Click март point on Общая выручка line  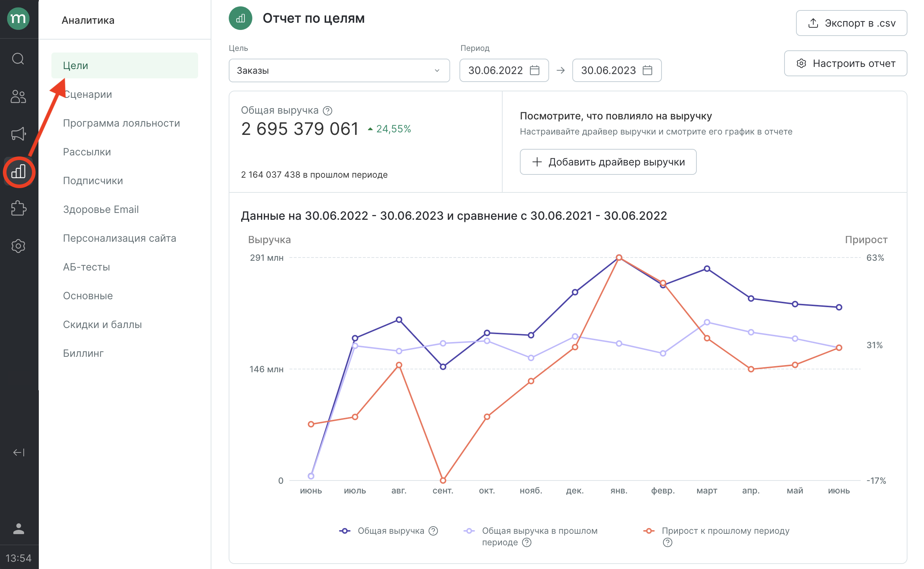706,269
